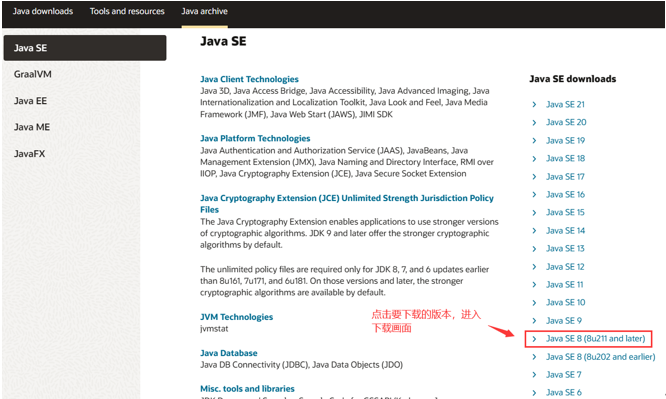
Task: Click the main 'Java SE' page heading
Action: pos(223,41)
